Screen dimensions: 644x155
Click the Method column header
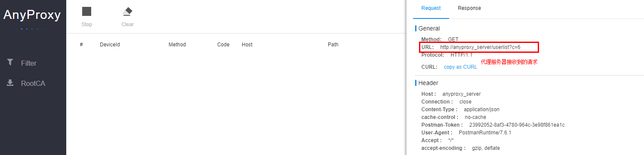[177, 45]
